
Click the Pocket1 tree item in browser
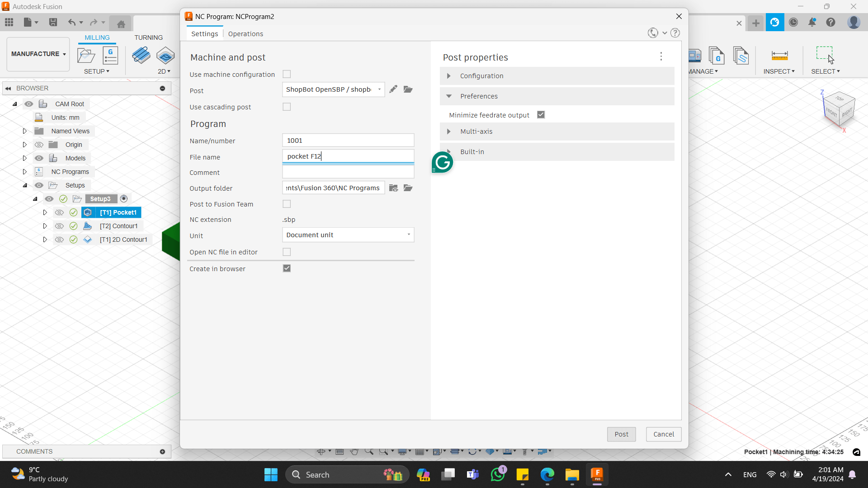[118, 212]
